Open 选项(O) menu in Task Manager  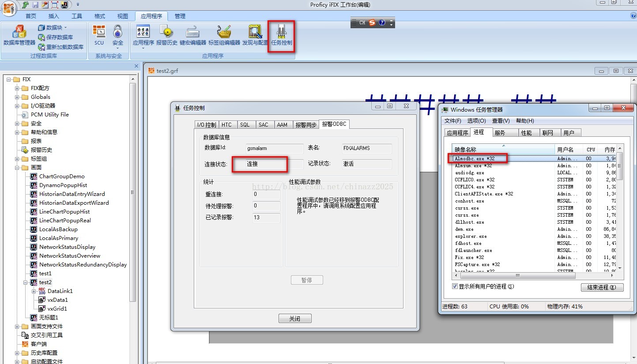click(x=476, y=121)
